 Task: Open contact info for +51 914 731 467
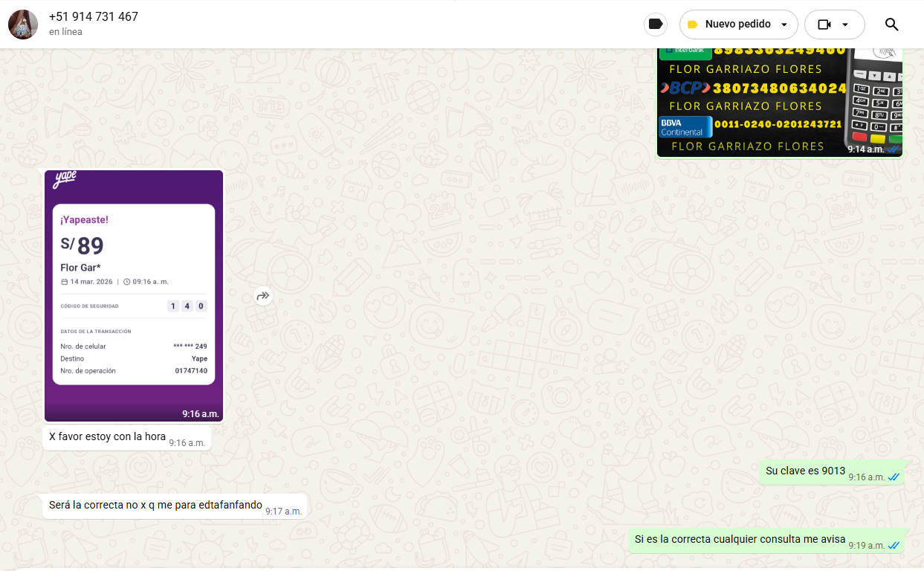(94, 16)
